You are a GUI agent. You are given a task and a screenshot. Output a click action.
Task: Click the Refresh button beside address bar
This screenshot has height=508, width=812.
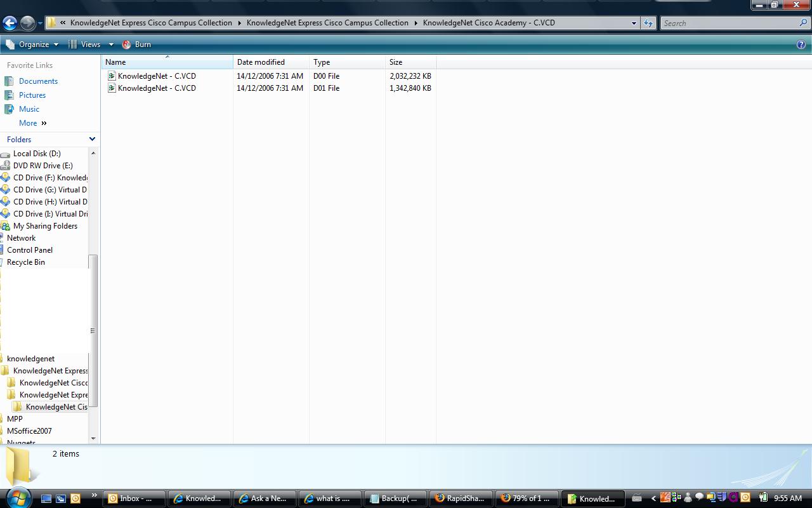pos(648,23)
